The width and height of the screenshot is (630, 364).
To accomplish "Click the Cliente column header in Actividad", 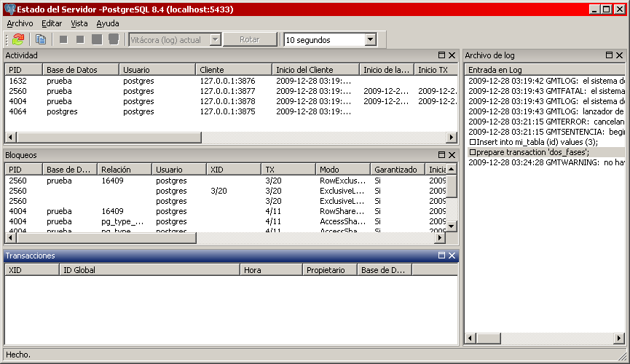I will click(x=234, y=69).
